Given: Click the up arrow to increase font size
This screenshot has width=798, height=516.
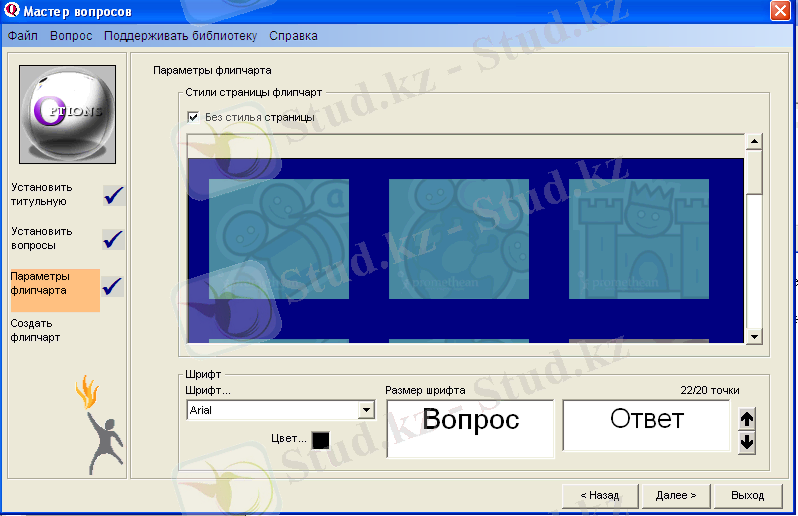Looking at the screenshot, I should coord(746,420).
